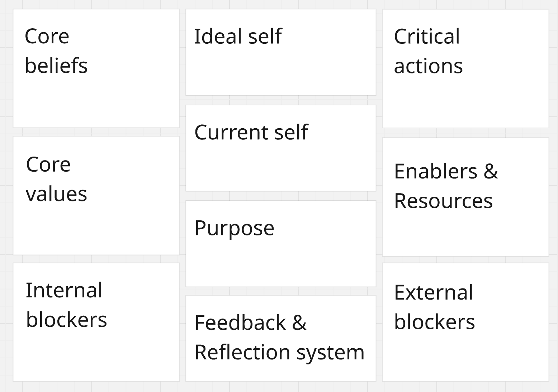Select the Critical actions card
The width and height of the screenshot is (558, 392).
(465, 68)
